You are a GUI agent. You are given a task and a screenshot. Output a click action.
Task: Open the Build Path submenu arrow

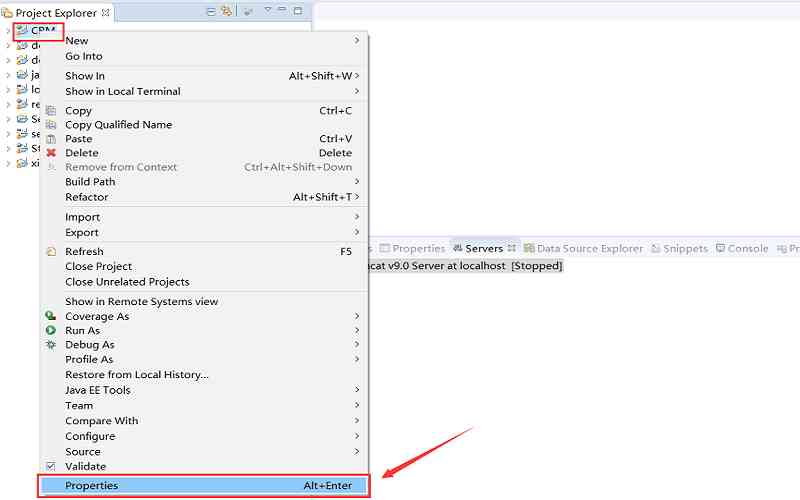(357, 182)
